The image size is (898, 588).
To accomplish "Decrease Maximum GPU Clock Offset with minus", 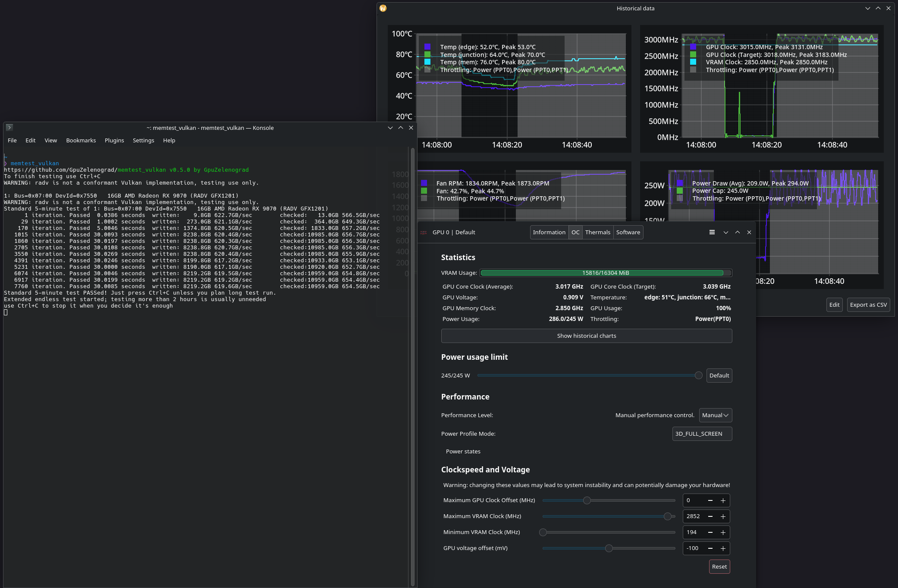I will click(x=710, y=500).
